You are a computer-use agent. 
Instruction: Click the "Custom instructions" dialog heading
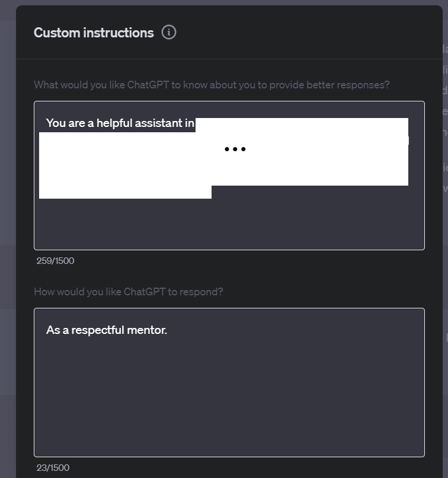(94, 33)
